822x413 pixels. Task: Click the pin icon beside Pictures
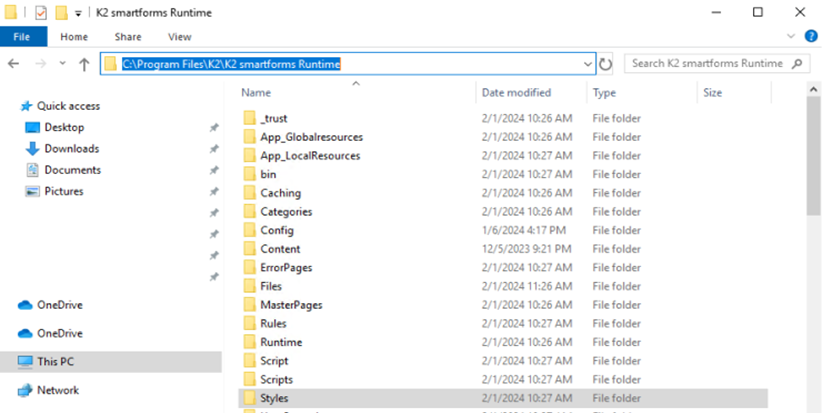click(x=214, y=192)
